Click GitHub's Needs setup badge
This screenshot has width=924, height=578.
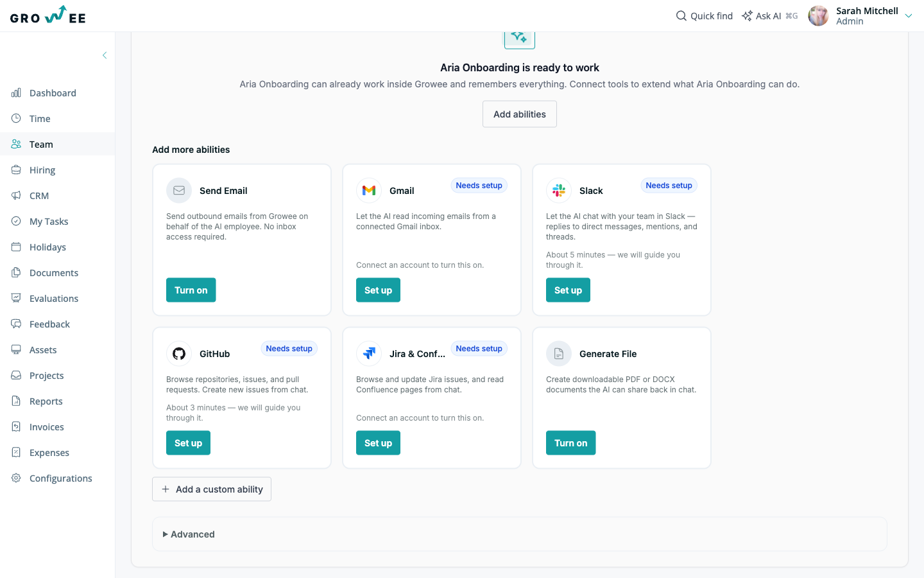coord(289,349)
